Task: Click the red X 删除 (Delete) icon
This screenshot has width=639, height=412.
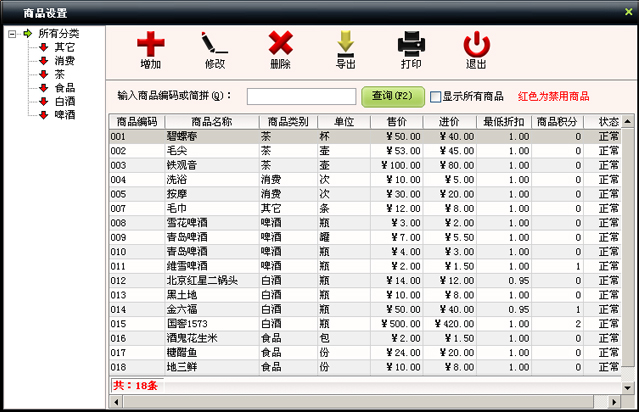Action: point(280,44)
